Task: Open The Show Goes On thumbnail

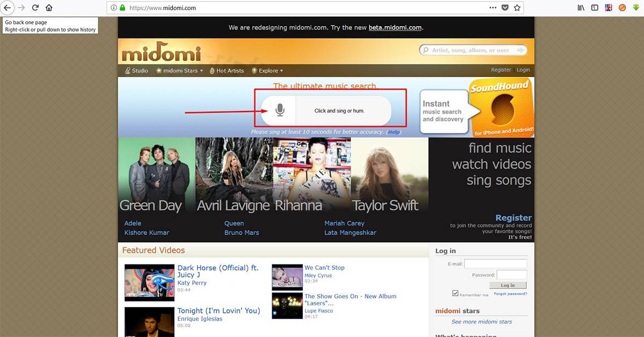Action: pos(287,305)
